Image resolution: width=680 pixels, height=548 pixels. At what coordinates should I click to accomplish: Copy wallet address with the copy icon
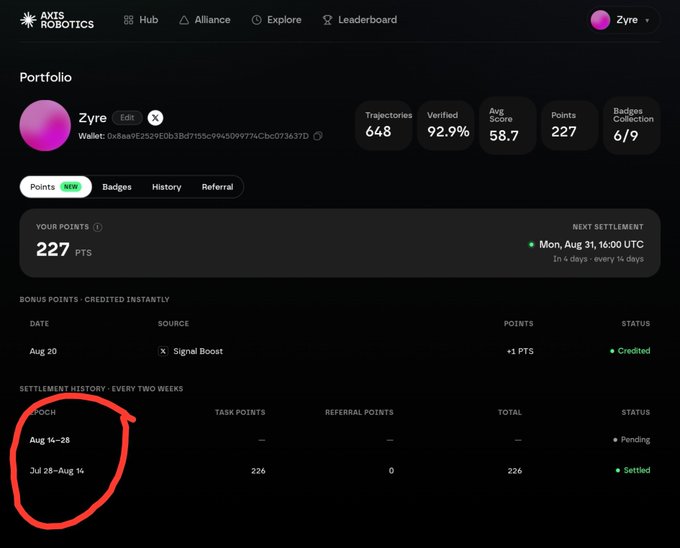coord(318,136)
